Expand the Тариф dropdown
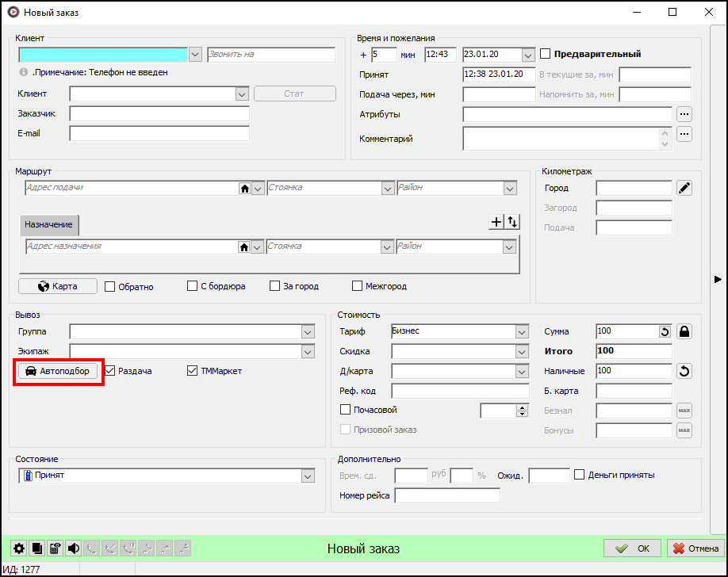Screen dimensions: 728x577 521,331
